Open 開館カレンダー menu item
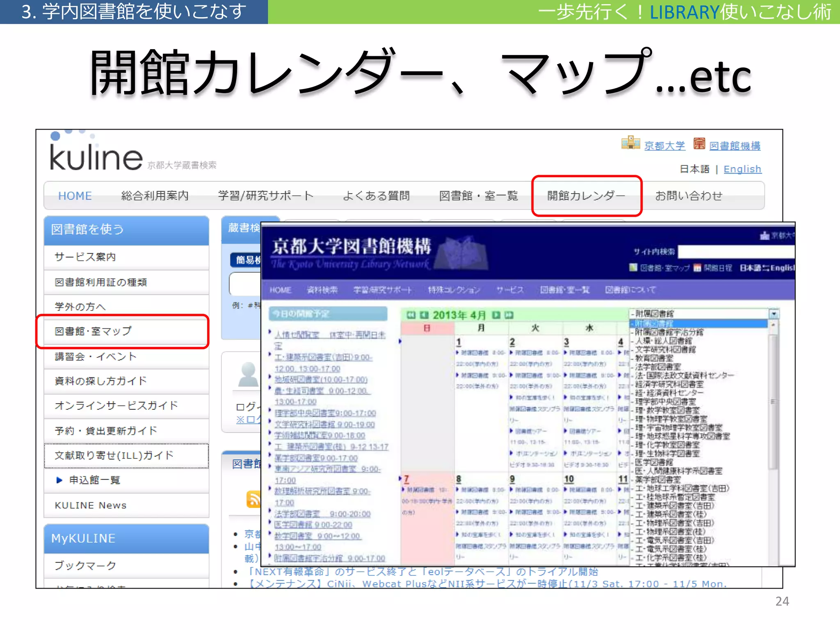The height and width of the screenshot is (630, 840). pyautogui.click(x=587, y=196)
